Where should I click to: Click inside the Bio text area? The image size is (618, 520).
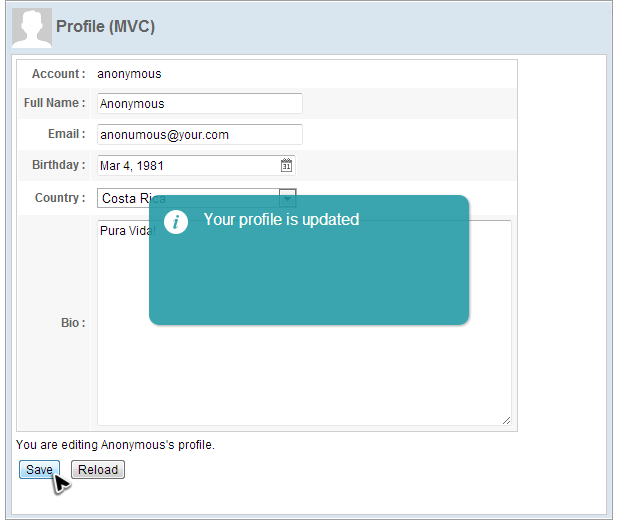point(300,380)
